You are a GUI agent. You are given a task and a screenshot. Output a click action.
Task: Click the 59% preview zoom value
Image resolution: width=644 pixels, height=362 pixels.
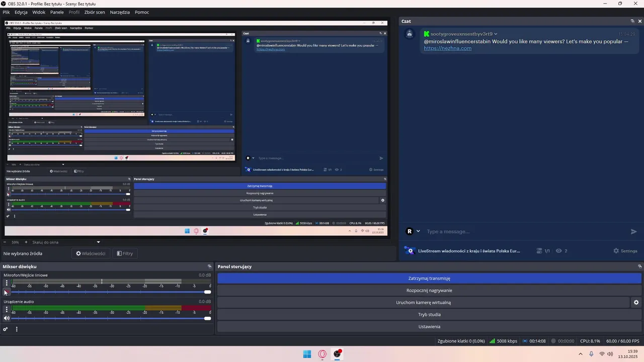(15, 242)
